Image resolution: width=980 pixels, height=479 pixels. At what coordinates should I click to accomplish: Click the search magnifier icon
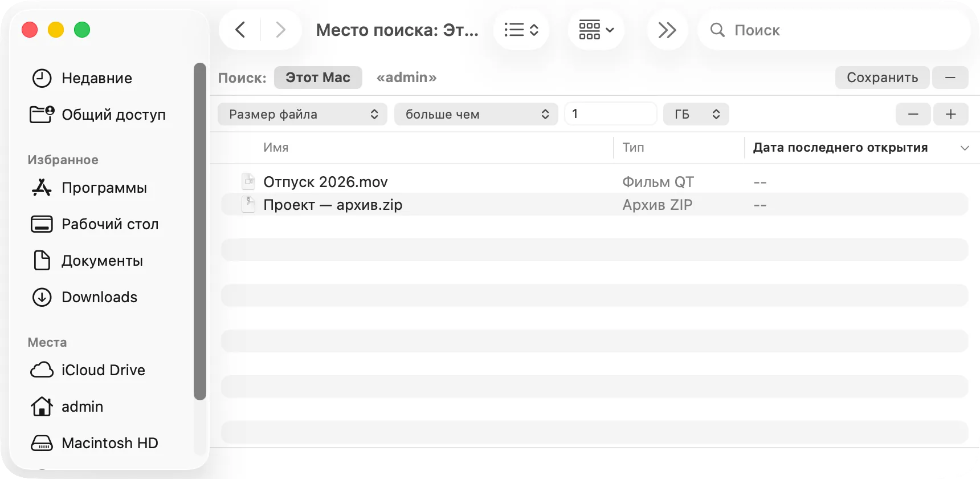tap(717, 30)
